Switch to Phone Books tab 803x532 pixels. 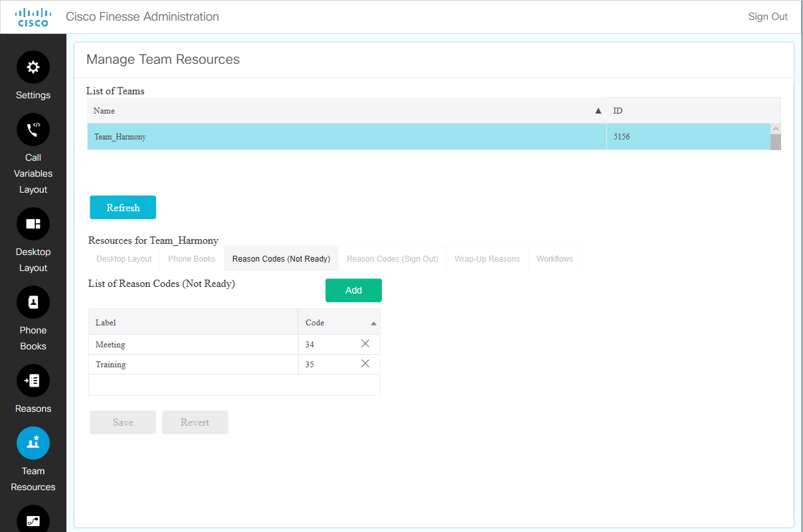[x=192, y=259]
